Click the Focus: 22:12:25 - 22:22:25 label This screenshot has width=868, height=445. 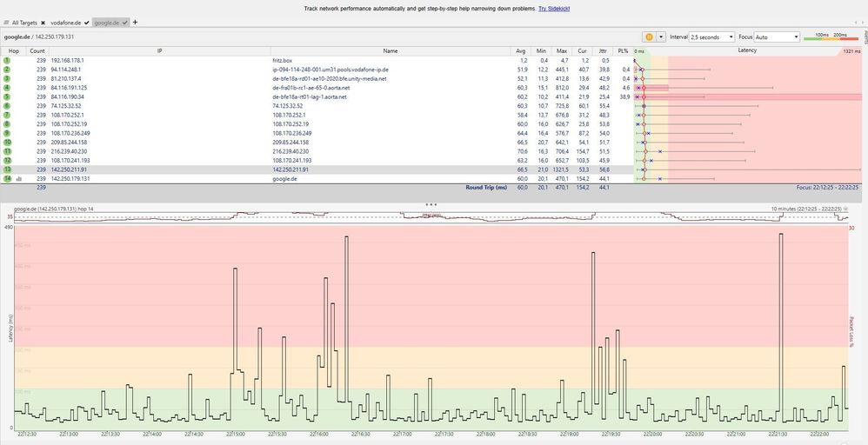click(828, 188)
